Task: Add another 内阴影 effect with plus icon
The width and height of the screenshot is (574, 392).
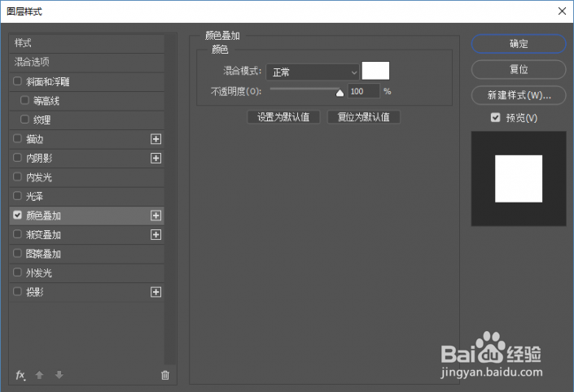Action: [x=156, y=158]
